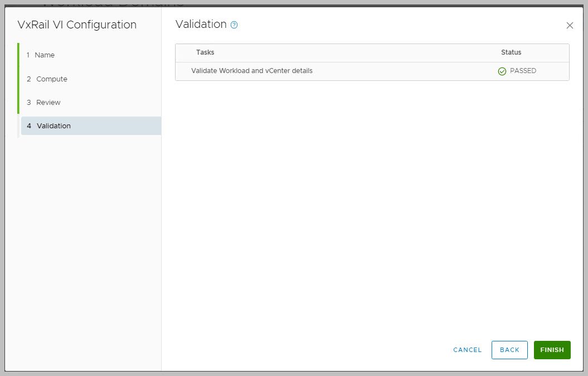Click the Validation page heading text

pyautogui.click(x=201, y=25)
